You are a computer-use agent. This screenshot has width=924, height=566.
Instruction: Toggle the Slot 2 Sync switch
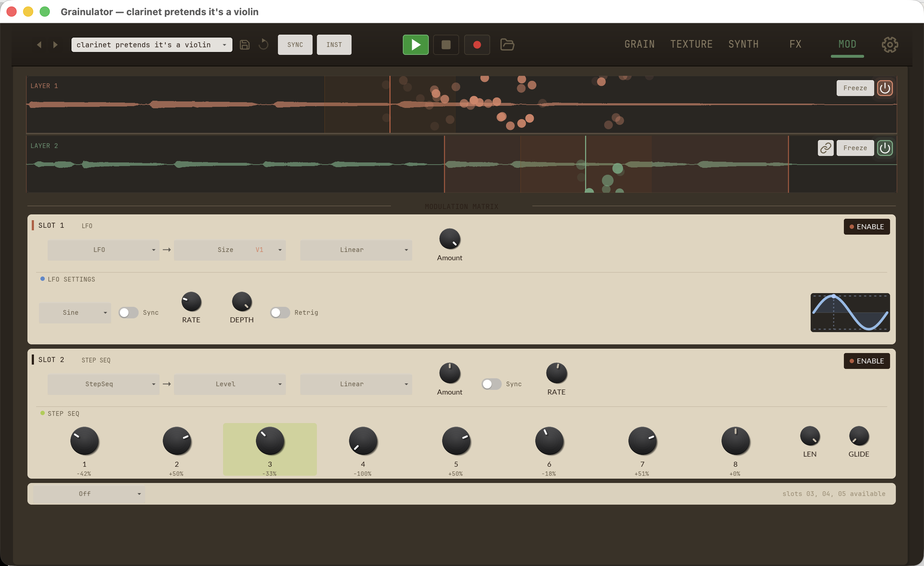(491, 384)
